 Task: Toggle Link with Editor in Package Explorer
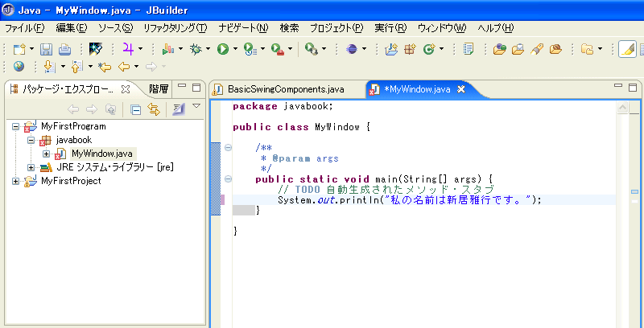[153, 109]
